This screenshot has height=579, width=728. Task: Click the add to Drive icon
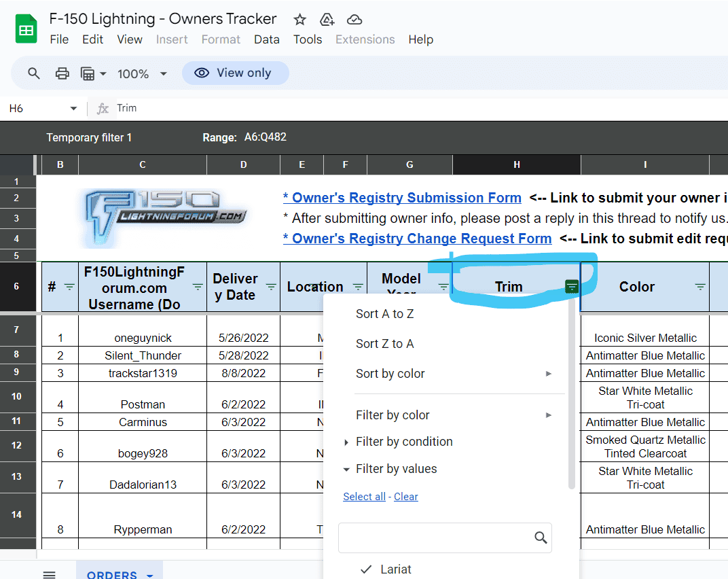tap(327, 19)
